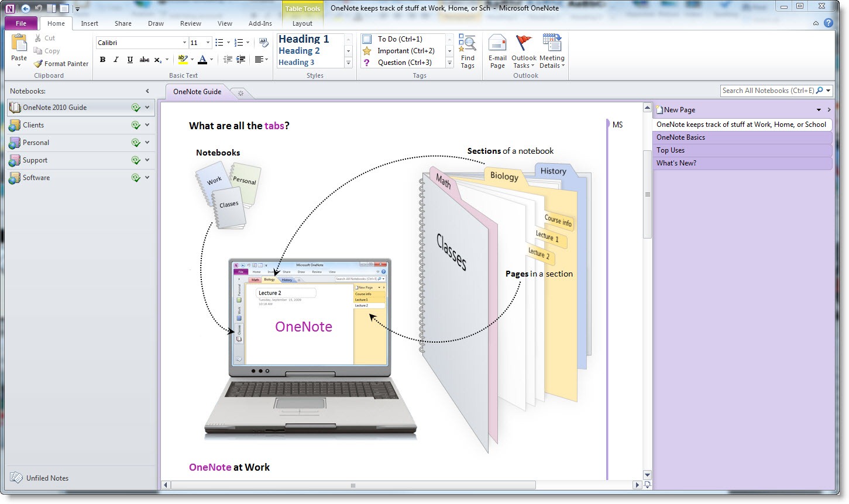Open the search scope dropdown
This screenshot has height=504, width=849.
[829, 91]
